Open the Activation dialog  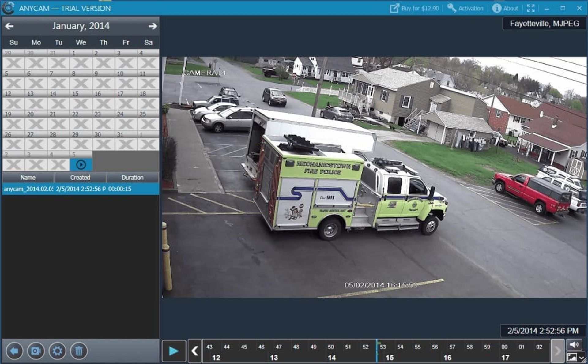pos(465,8)
